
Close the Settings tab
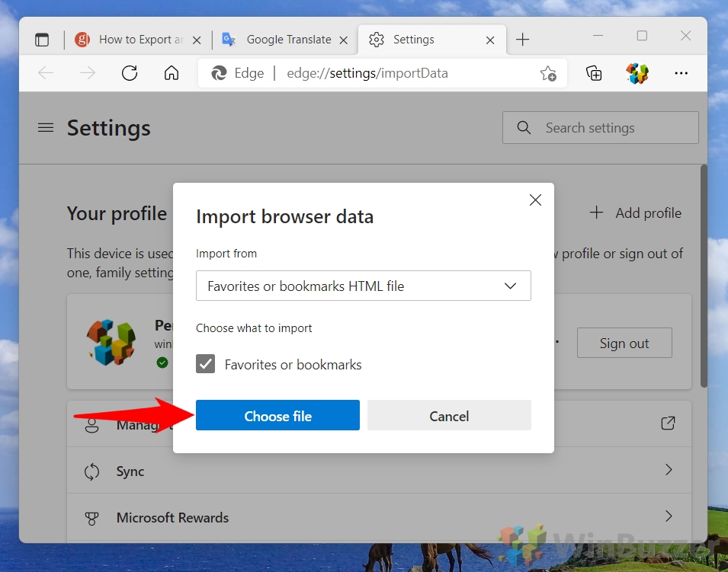click(490, 40)
